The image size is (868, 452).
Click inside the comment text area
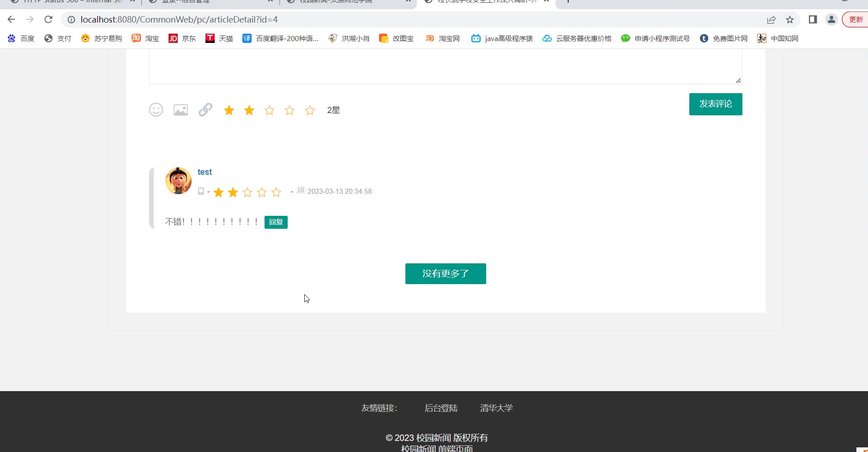(446, 66)
